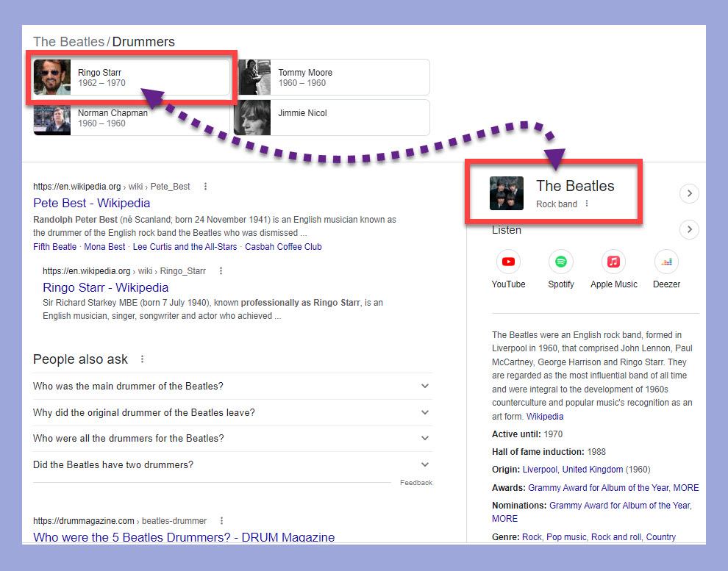Open options menu for drummagazine.com result

[221, 521]
